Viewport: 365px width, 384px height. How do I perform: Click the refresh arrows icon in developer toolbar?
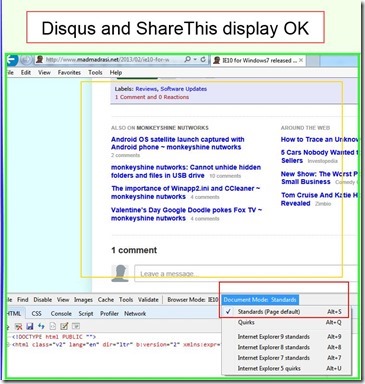click(x=41, y=326)
